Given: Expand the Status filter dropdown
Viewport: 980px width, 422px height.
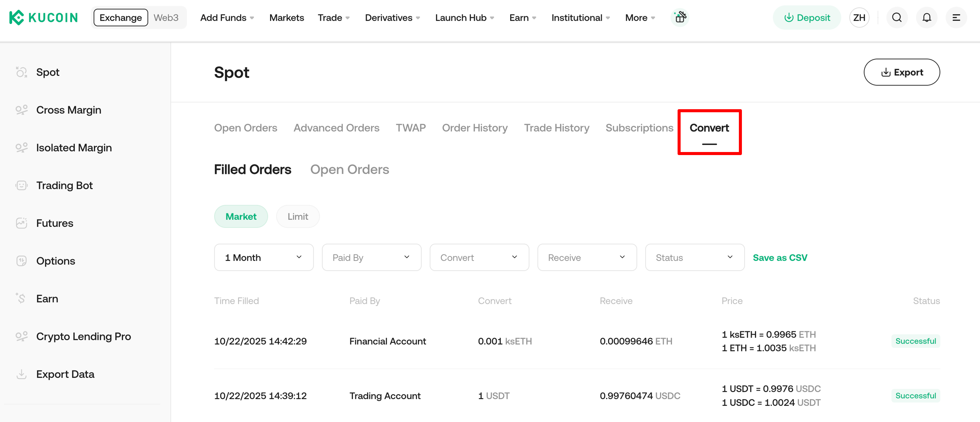Looking at the screenshot, I should click(694, 258).
